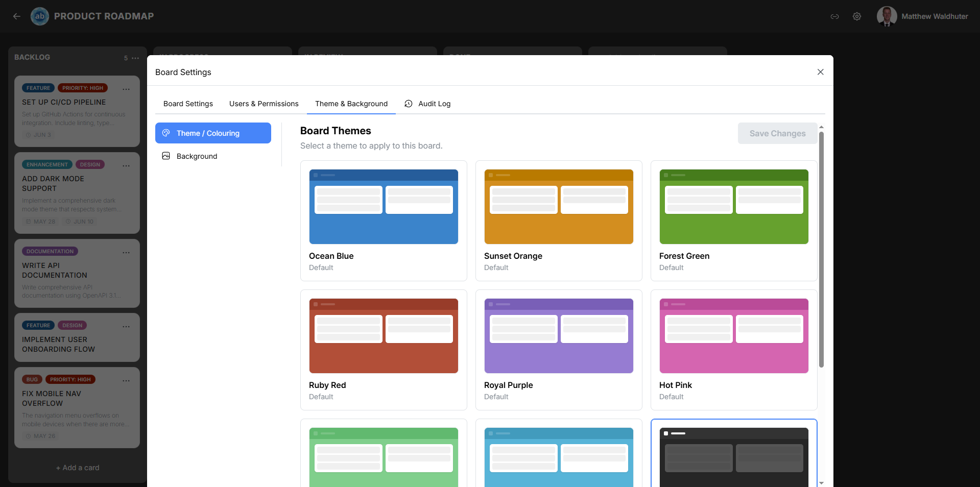Open the Product Roadmap board logo
The image size is (980, 487).
point(40,16)
